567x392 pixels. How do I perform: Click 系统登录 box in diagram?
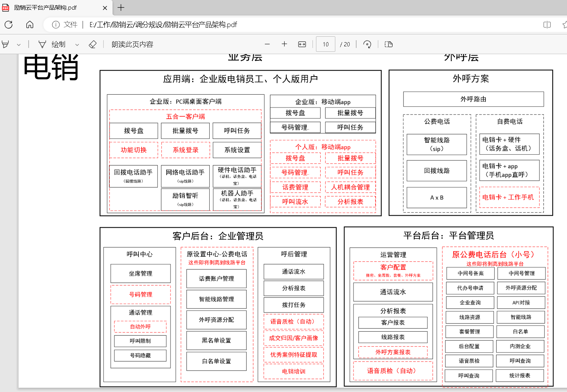click(186, 150)
